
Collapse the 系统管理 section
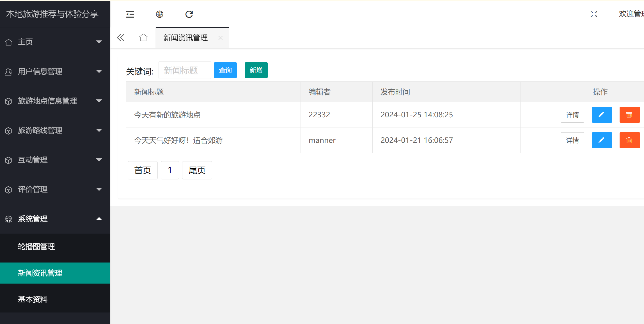click(99, 219)
